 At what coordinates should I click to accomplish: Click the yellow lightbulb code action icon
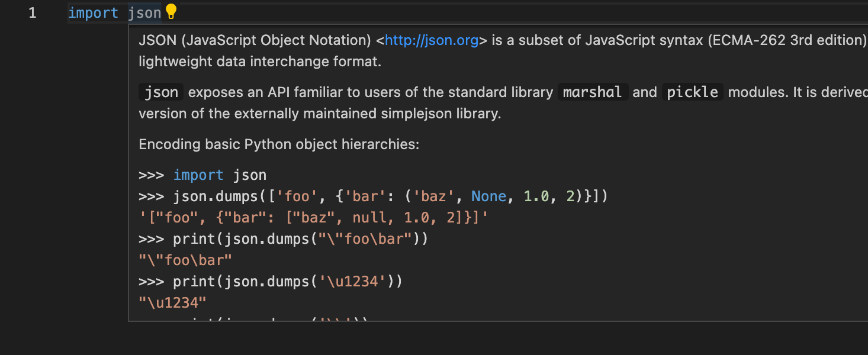(x=171, y=11)
